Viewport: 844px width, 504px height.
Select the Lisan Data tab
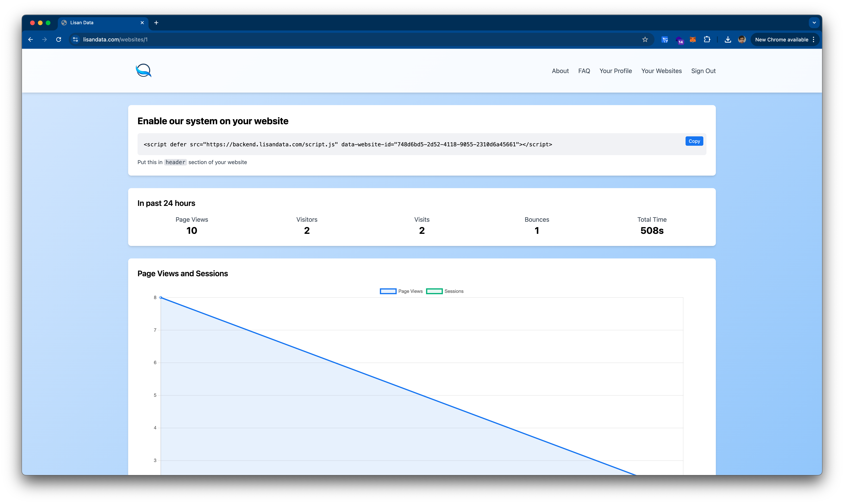103,23
